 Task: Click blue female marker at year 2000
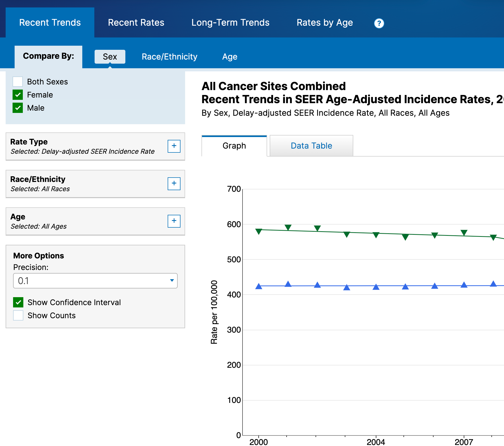click(259, 286)
